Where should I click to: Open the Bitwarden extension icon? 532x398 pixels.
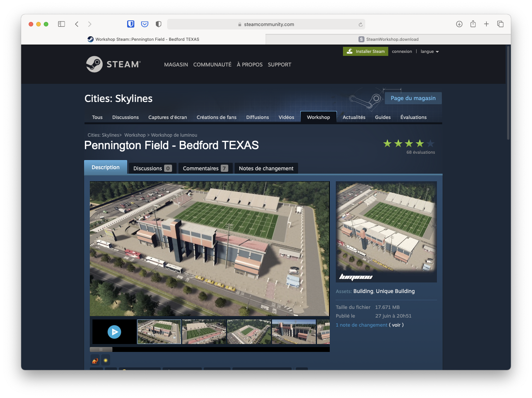pyautogui.click(x=131, y=24)
